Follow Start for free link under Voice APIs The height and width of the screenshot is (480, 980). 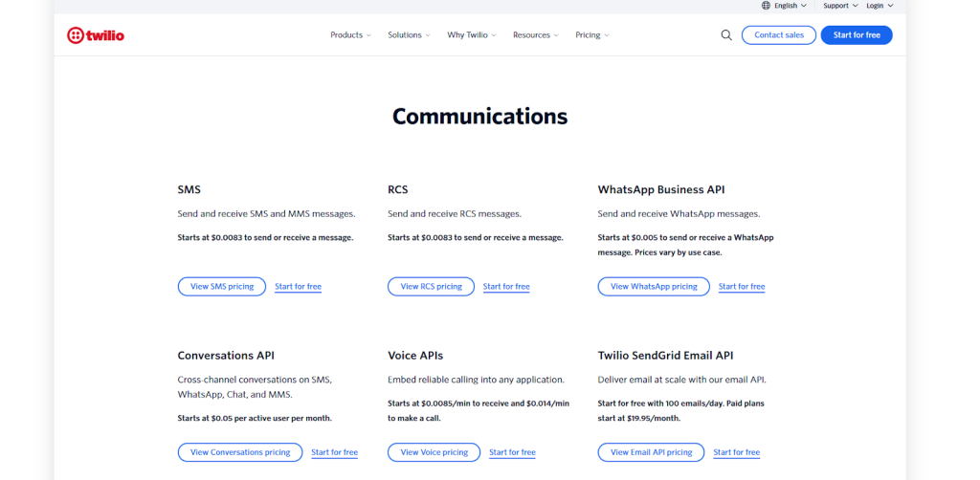click(512, 452)
